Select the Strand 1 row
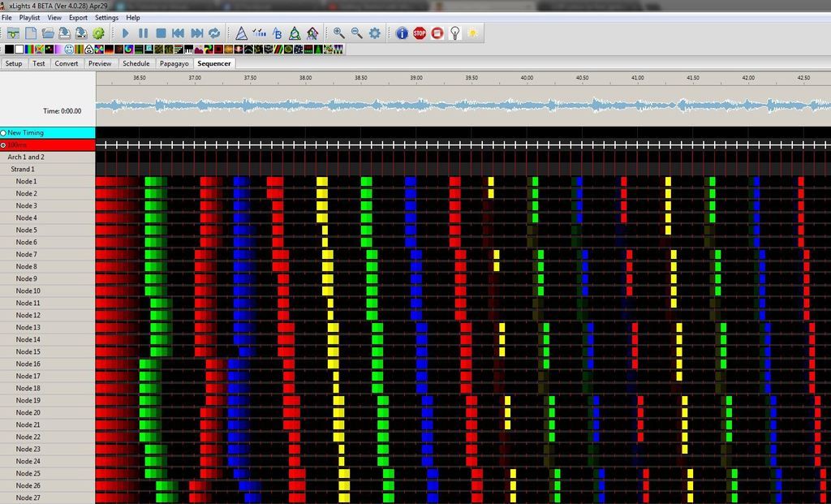Screen dimensions: 831x504 48,170
